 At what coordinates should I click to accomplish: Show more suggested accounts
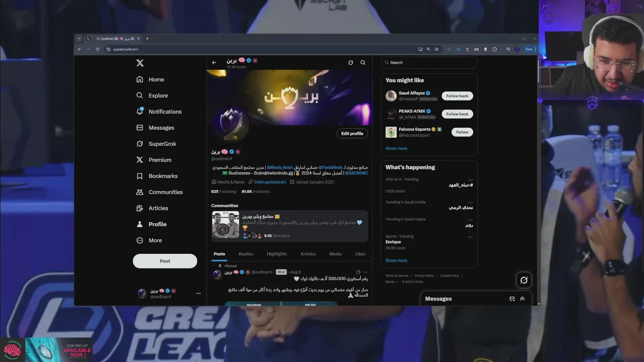coord(396,148)
